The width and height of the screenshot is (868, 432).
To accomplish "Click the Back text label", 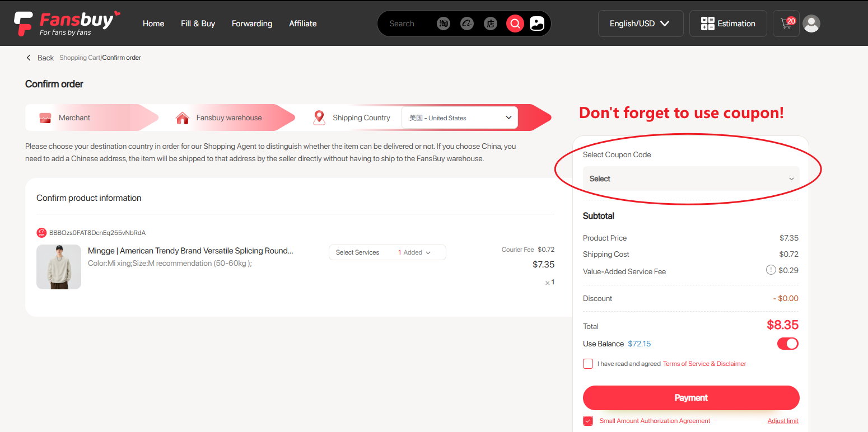I will point(45,58).
